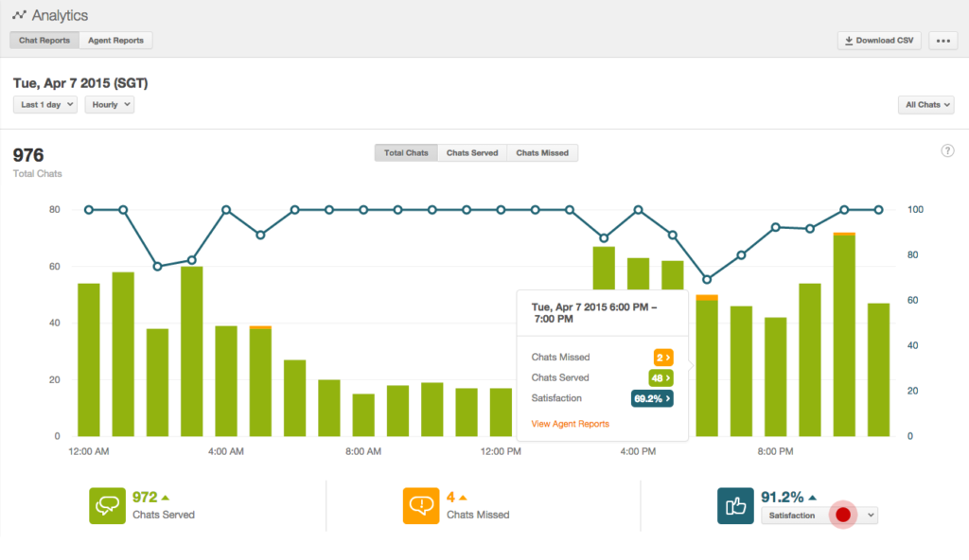This screenshot has width=969, height=560.
Task: Click the orange Chats Missed 2 badge
Action: click(x=663, y=358)
